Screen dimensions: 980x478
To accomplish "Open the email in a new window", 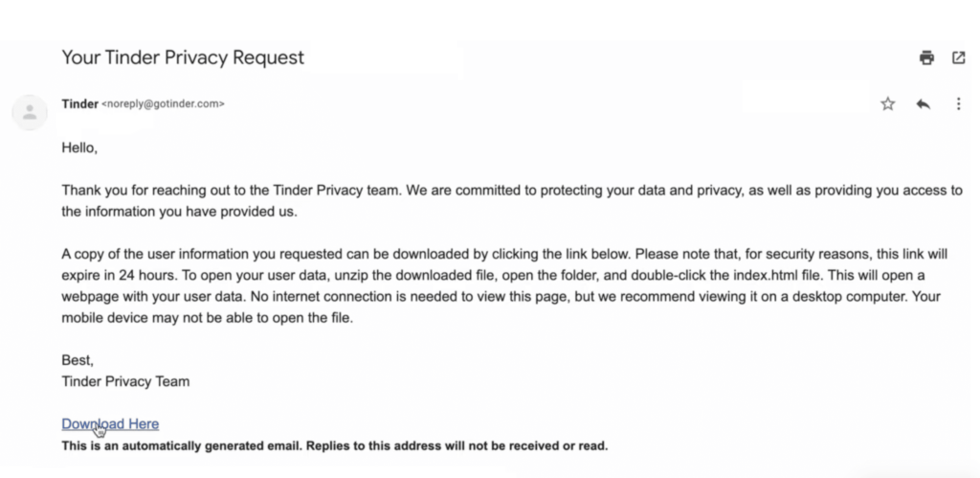I will [958, 57].
